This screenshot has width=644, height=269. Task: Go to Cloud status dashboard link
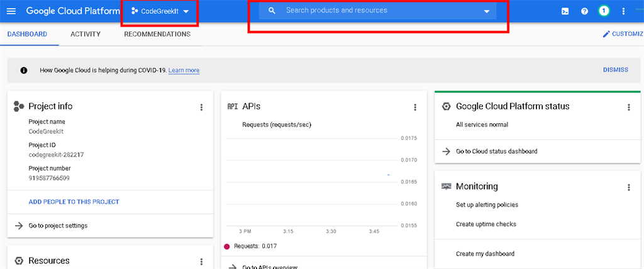point(497,151)
